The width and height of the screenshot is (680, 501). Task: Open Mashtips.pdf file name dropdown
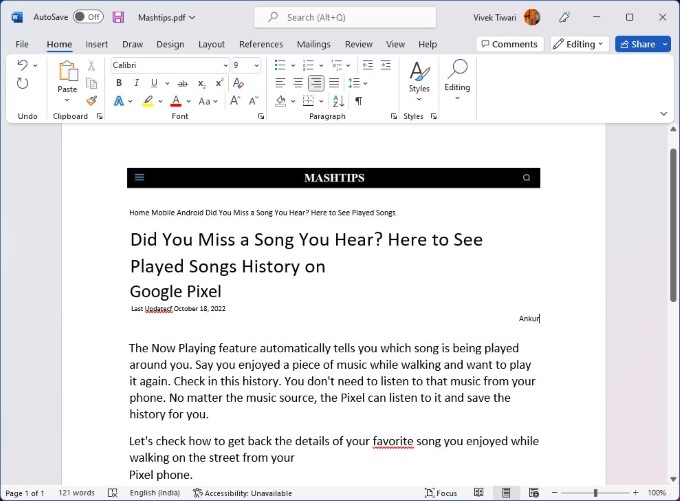click(167, 17)
